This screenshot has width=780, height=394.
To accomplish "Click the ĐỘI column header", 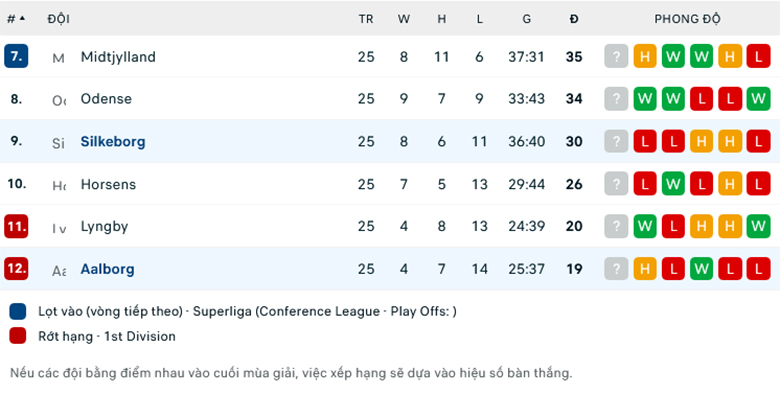I will pos(58,19).
